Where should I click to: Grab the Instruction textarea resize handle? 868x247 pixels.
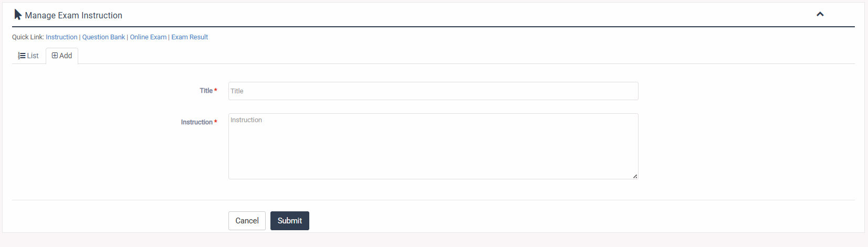tap(635, 176)
